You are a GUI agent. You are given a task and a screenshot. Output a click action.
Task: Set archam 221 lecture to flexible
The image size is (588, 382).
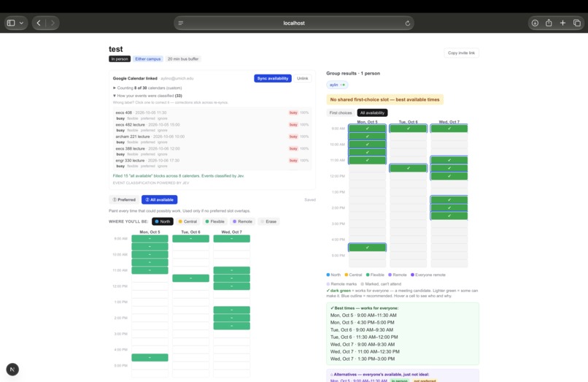point(132,142)
